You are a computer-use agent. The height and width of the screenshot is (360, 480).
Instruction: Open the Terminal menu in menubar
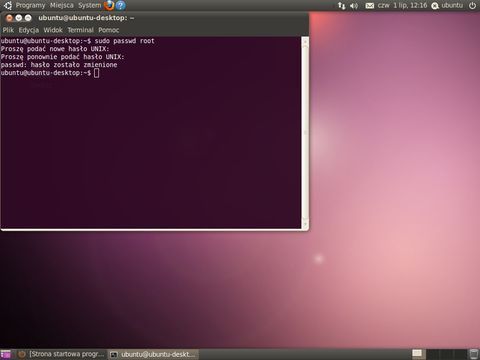click(x=80, y=30)
